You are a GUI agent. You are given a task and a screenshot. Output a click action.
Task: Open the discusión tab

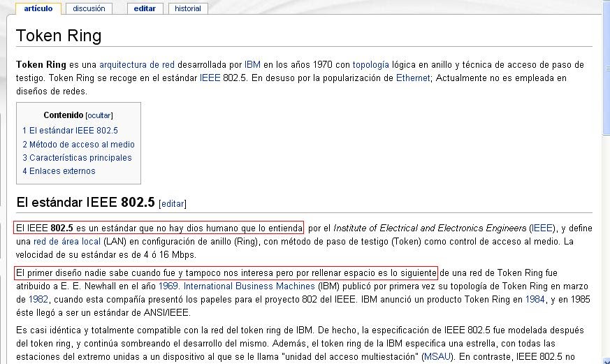tap(89, 8)
